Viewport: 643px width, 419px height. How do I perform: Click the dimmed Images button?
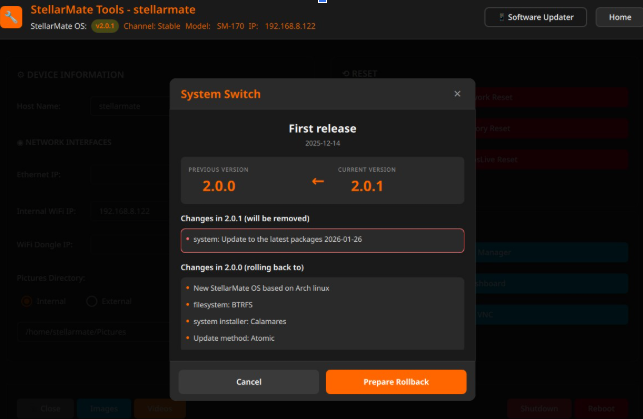tap(104, 408)
